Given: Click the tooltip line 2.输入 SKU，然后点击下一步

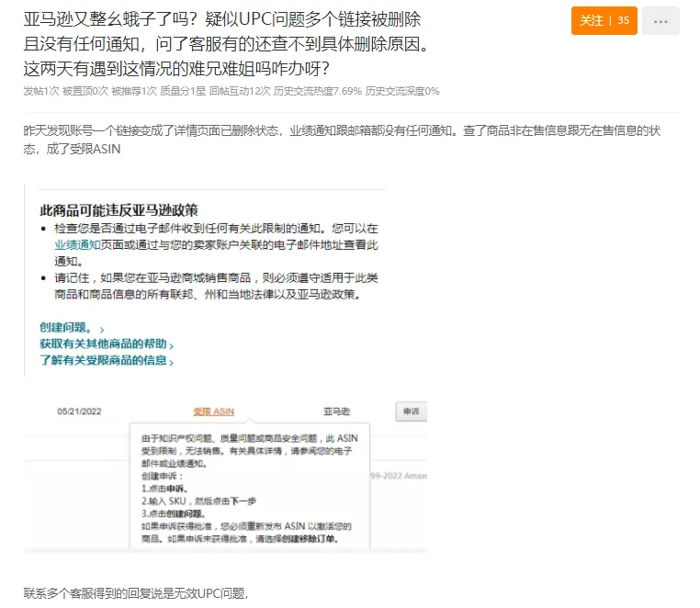Looking at the screenshot, I should 198,501.
